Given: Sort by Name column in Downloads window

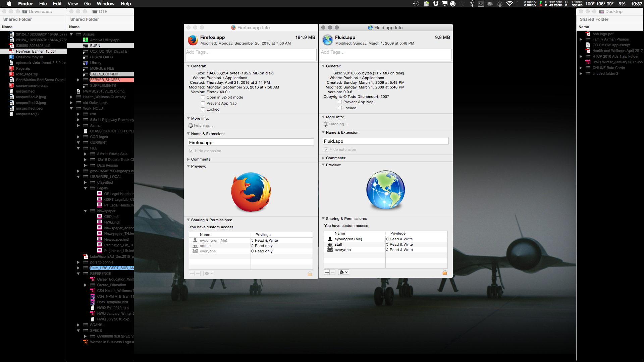Looking at the screenshot, I should pyautogui.click(x=34, y=27).
